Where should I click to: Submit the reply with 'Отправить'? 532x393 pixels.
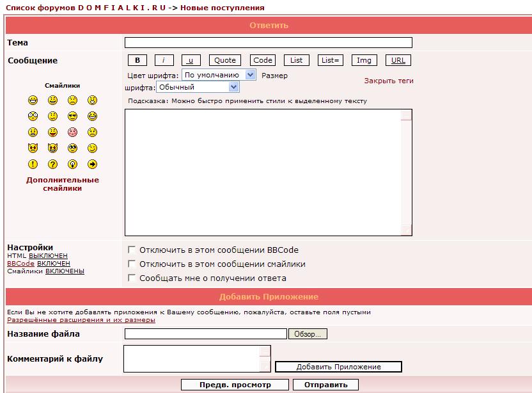[325, 385]
